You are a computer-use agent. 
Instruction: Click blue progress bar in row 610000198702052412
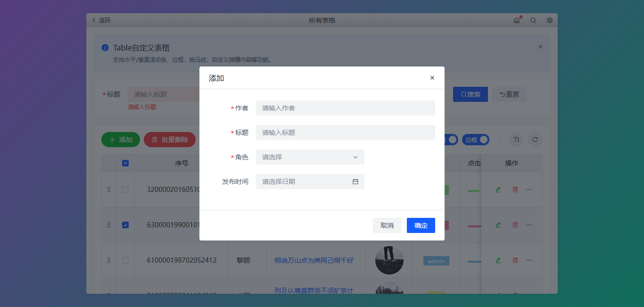tap(474, 262)
